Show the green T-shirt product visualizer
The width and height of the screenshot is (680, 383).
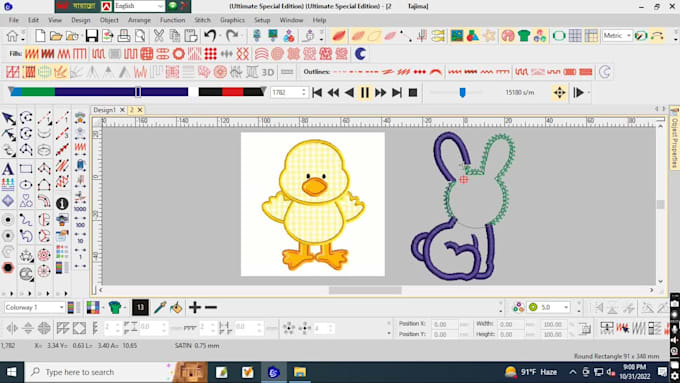tap(524, 36)
